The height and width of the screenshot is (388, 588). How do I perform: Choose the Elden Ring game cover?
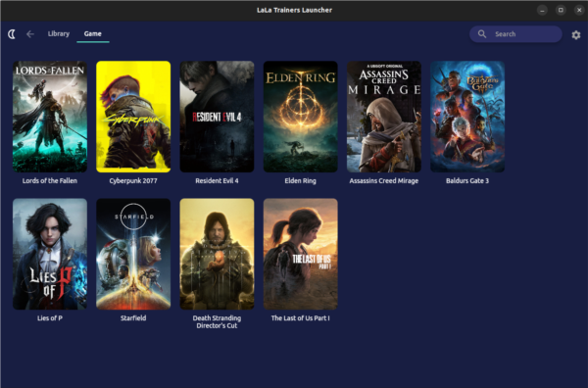[301, 117]
